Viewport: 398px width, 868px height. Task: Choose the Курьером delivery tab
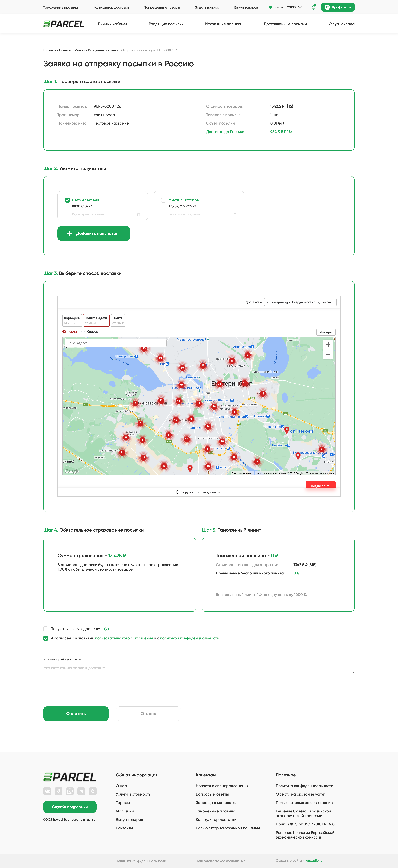72,320
